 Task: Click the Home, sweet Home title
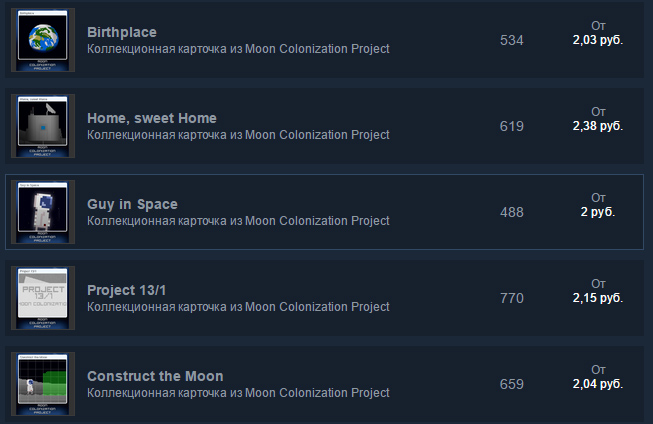(151, 118)
